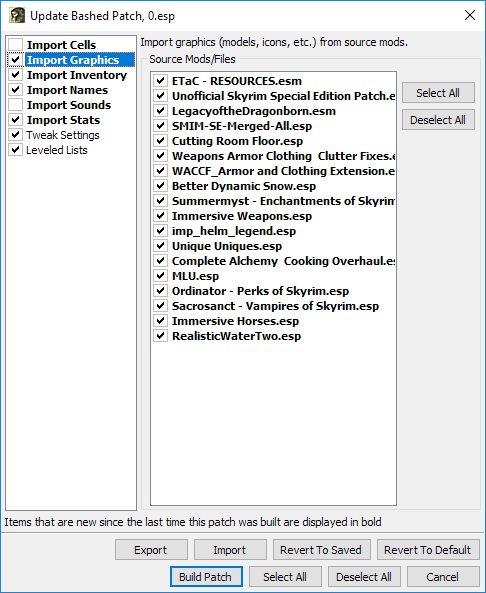Toggle Summermyst - Enchantments of Skyrim checkbox

pos(160,201)
